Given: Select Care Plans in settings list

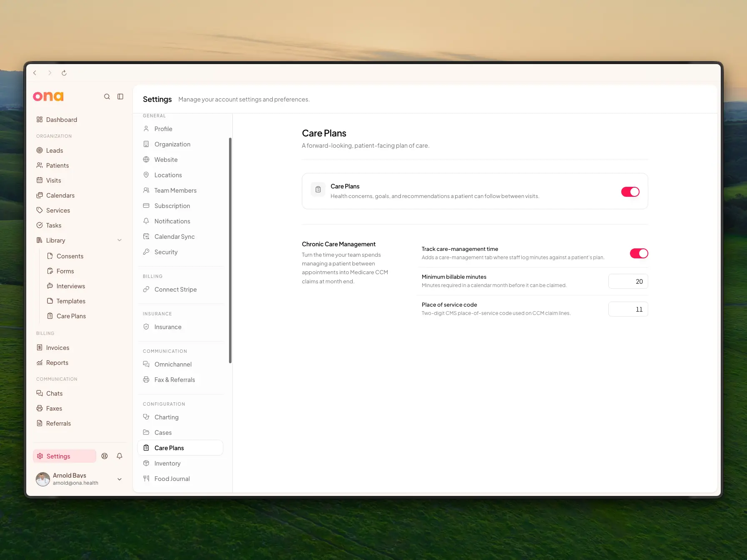Looking at the screenshot, I should coord(180,448).
